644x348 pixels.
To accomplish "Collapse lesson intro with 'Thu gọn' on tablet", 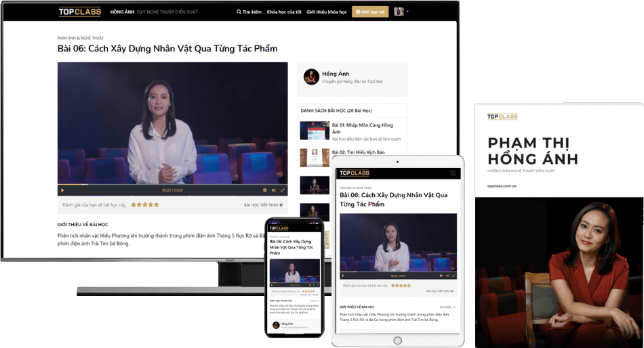I will tap(447, 307).
